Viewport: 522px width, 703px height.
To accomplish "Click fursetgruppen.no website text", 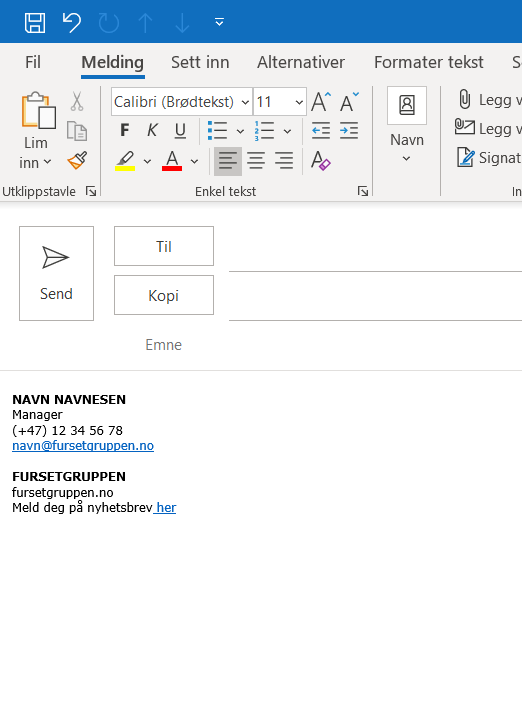I will 63,492.
